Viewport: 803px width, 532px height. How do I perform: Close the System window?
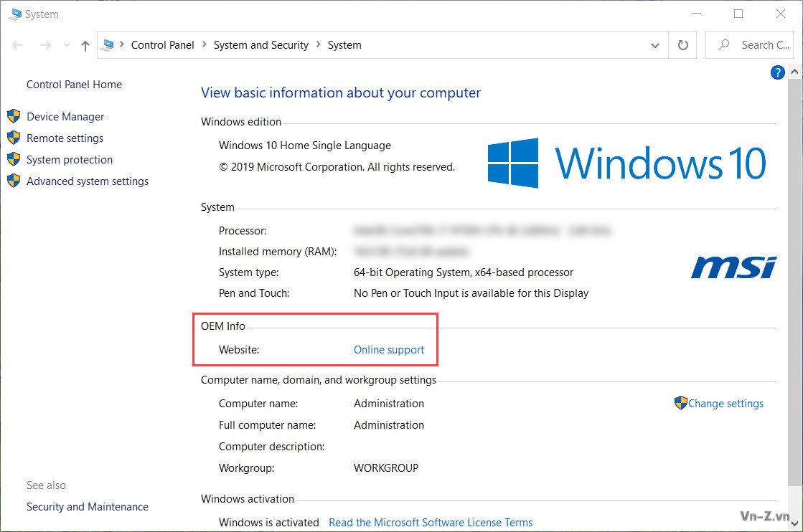[781, 14]
